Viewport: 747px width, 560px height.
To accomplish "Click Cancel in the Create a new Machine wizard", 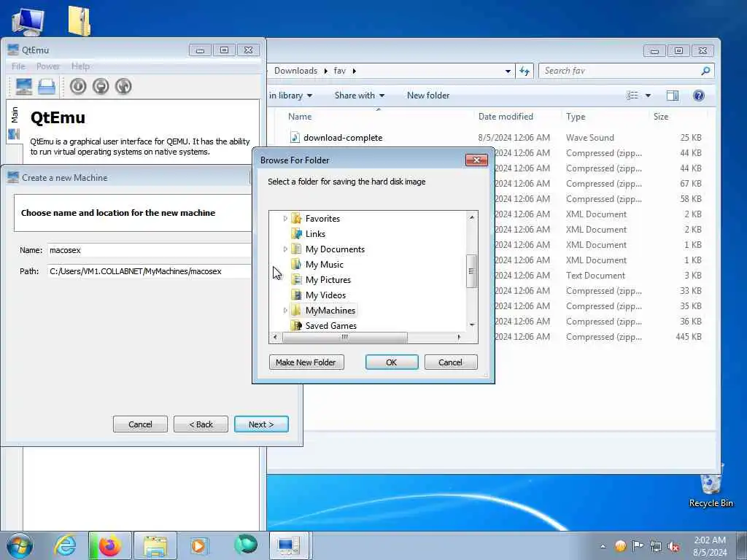I will pyautogui.click(x=140, y=424).
